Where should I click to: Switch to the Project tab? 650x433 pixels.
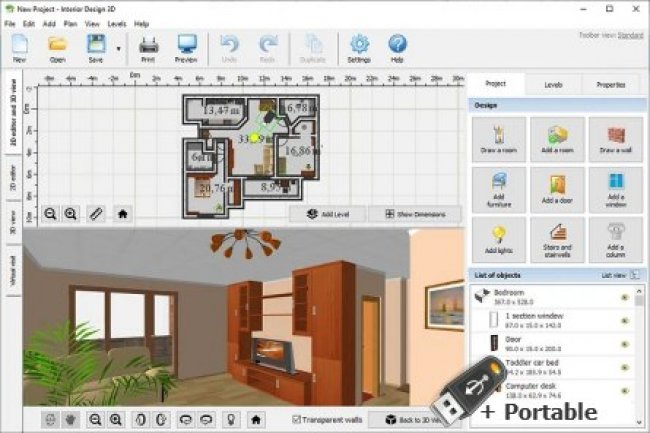tap(496, 84)
